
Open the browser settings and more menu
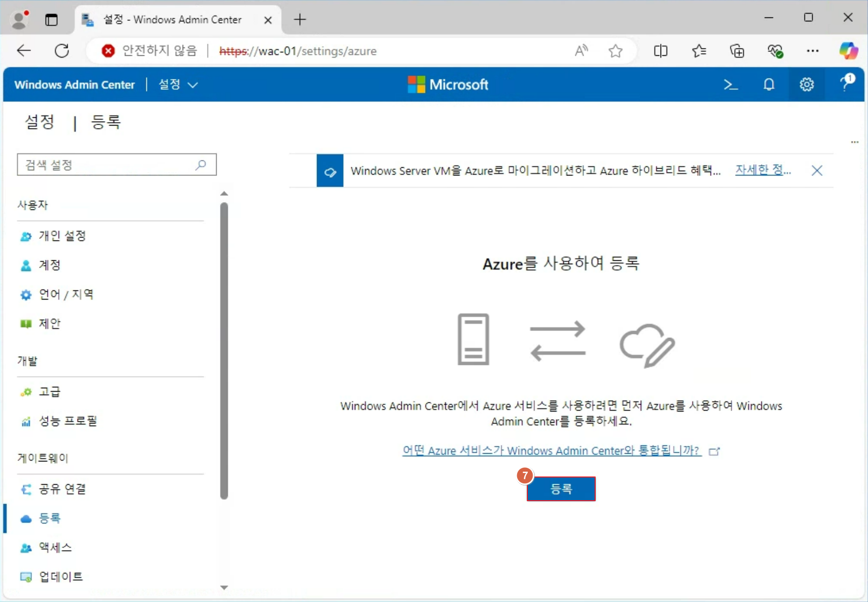pyautogui.click(x=813, y=50)
